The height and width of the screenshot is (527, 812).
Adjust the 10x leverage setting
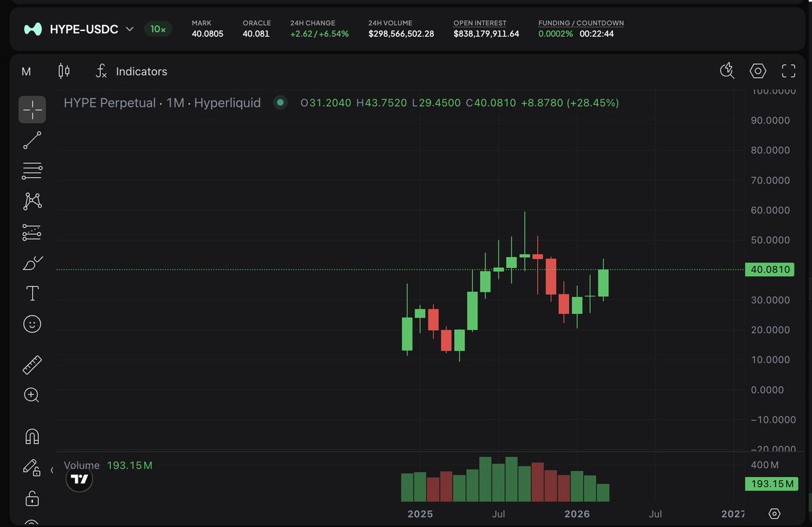point(158,29)
